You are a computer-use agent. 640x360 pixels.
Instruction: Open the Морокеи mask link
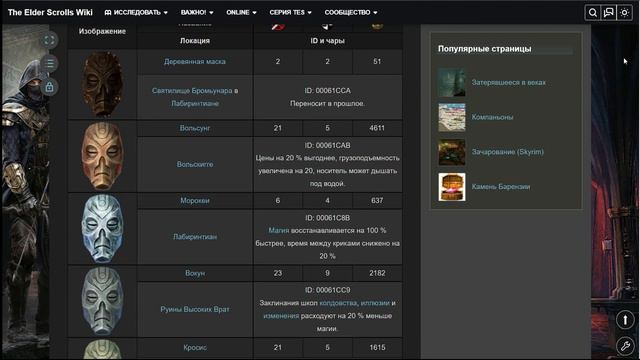click(195, 200)
